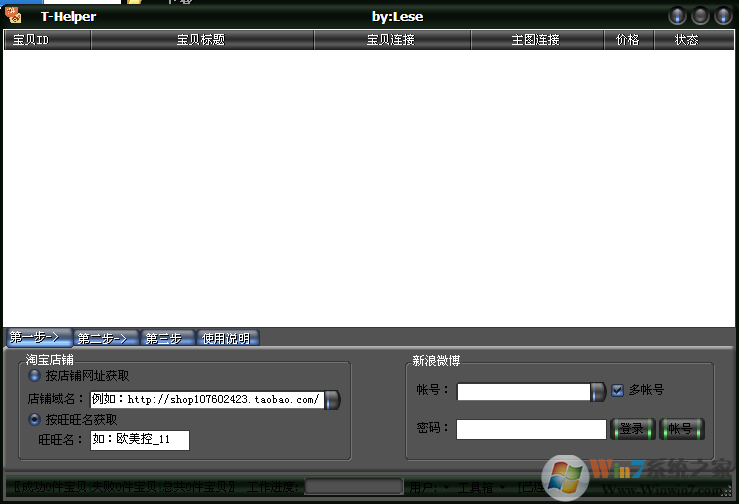The width and height of the screenshot is (739, 504).
Task: Open the 使用说明 tab
Action: pyautogui.click(x=229, y=338)
